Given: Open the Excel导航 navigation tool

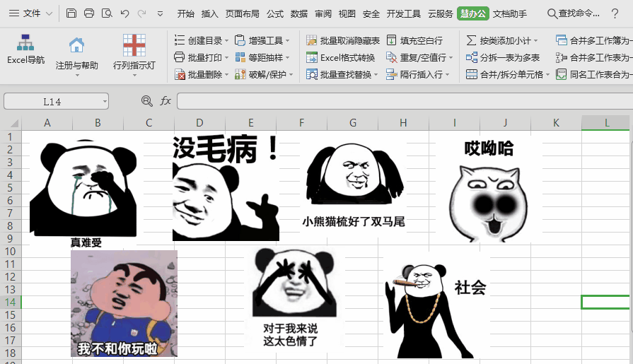Looking at the screenshot, I should tap(25, 49).
